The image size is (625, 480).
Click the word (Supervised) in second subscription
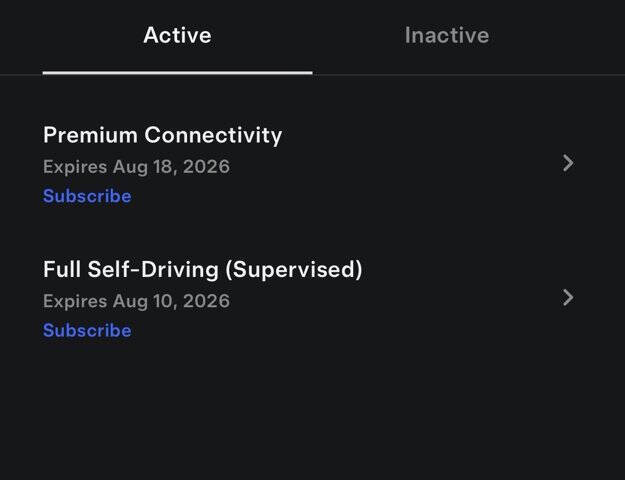(x=294, y=270)
